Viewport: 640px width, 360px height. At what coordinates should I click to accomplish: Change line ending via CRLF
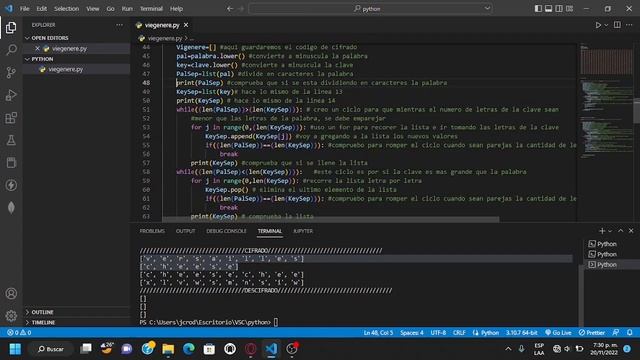459,333
